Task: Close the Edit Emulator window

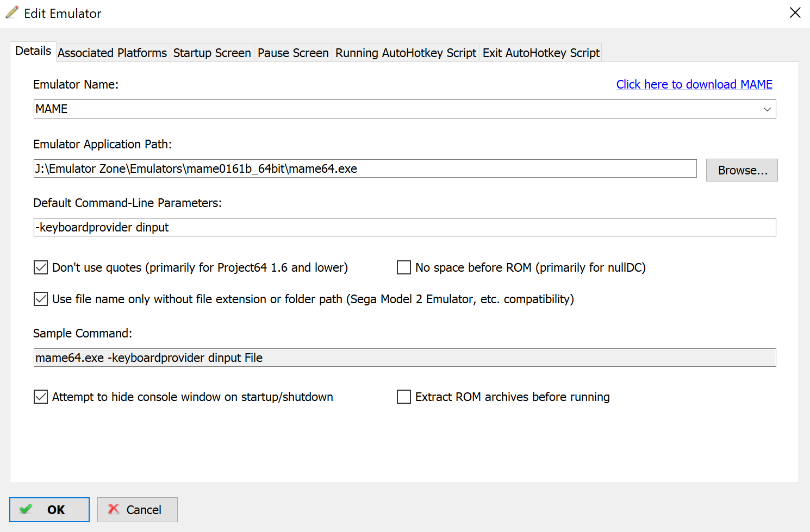Action: pyautogui.click(x=795, y=12)
